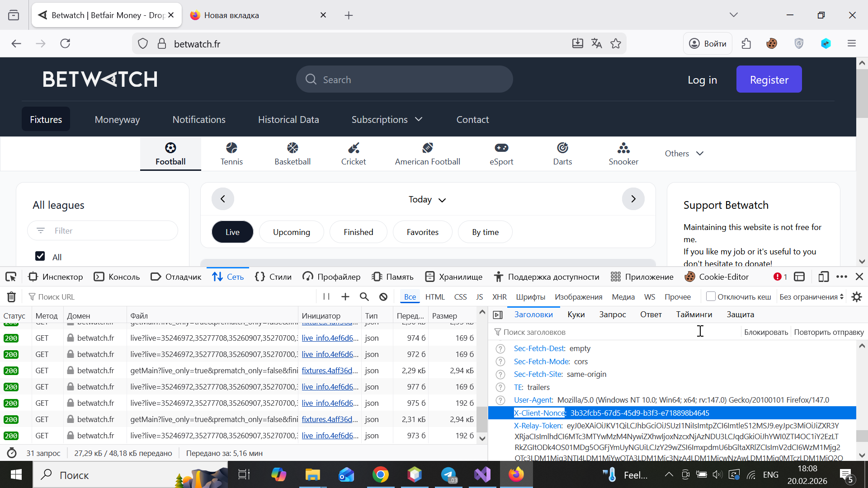Image resolution: width=868 pixels, height=488 pixels.
Task: Click the translate page icon in address bar
Action: click(596, 43)
